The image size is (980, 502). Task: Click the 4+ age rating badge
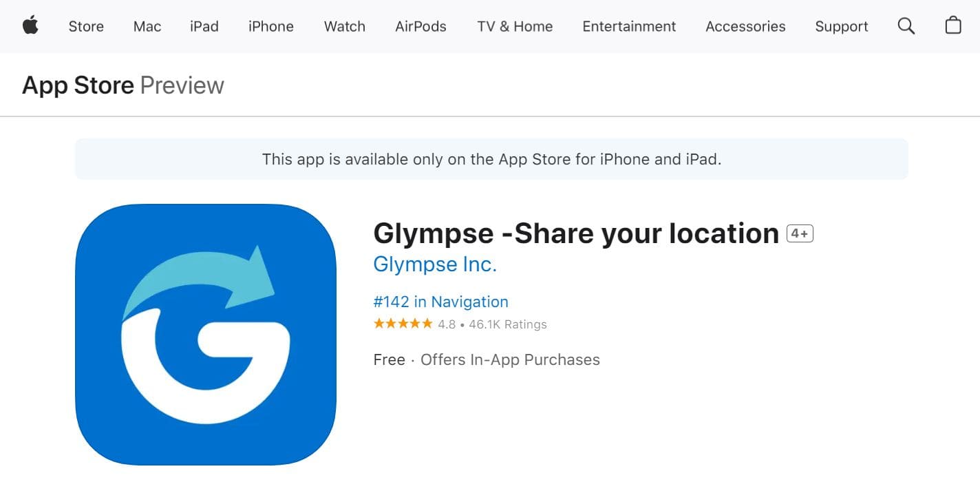(x=800, y=233)
